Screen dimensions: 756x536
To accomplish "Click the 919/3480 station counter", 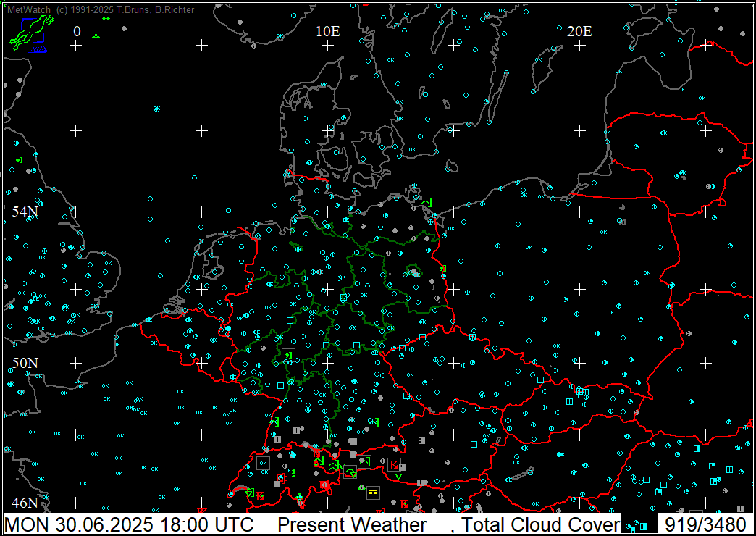I will pyautogui.click(x=705, y=524).
